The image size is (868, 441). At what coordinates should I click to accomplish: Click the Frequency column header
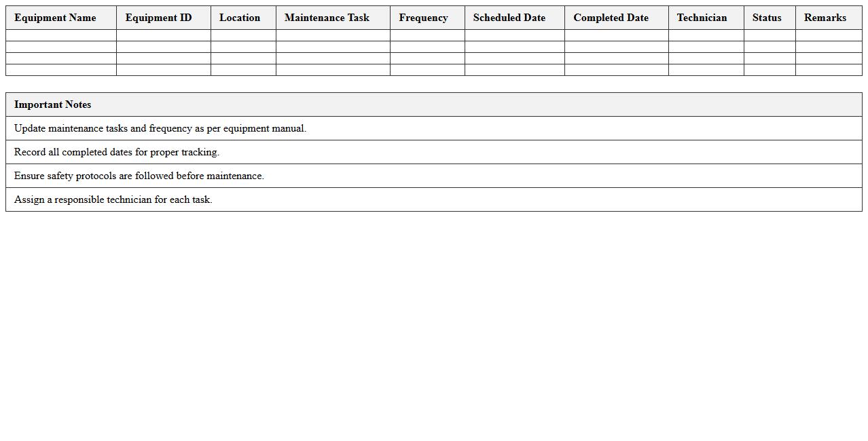pyautogui.click(x=423, y=18)
